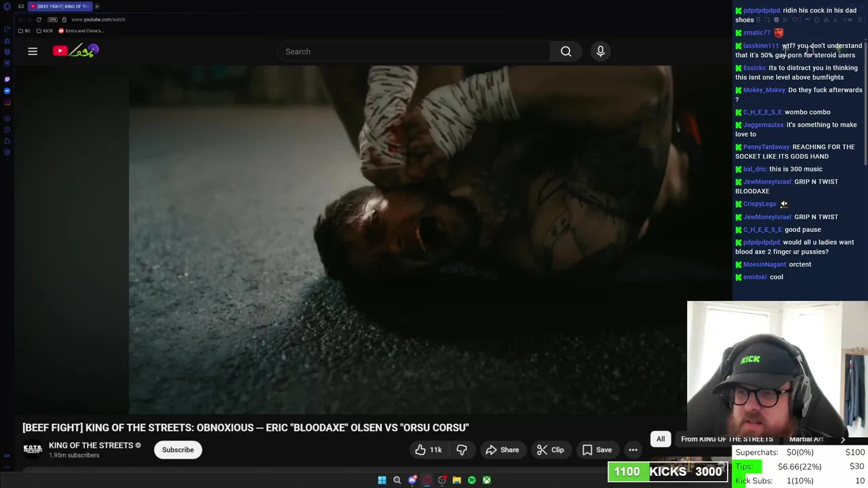Open the BC bookmarks folder
The height and width of the screenshot is (488, 868).
tap(24, 30)
